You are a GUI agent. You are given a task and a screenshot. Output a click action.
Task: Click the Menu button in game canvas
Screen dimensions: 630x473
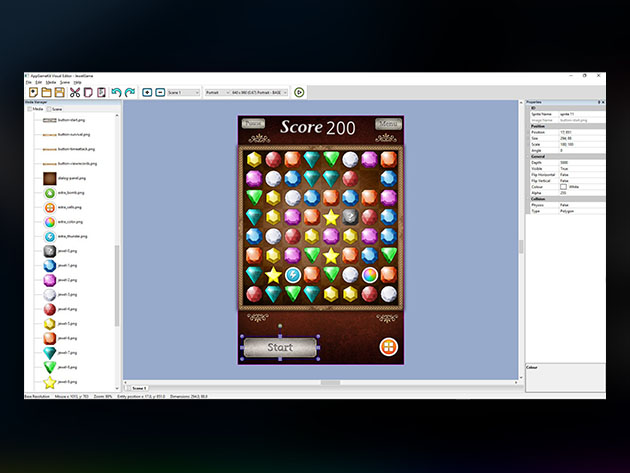pos(386,125)
